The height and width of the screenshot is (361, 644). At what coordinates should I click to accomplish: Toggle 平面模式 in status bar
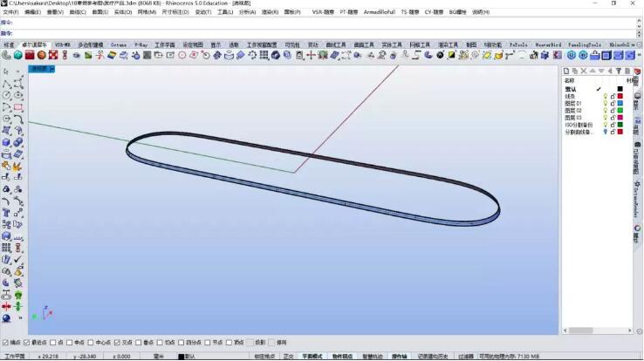tap(312, 357)
